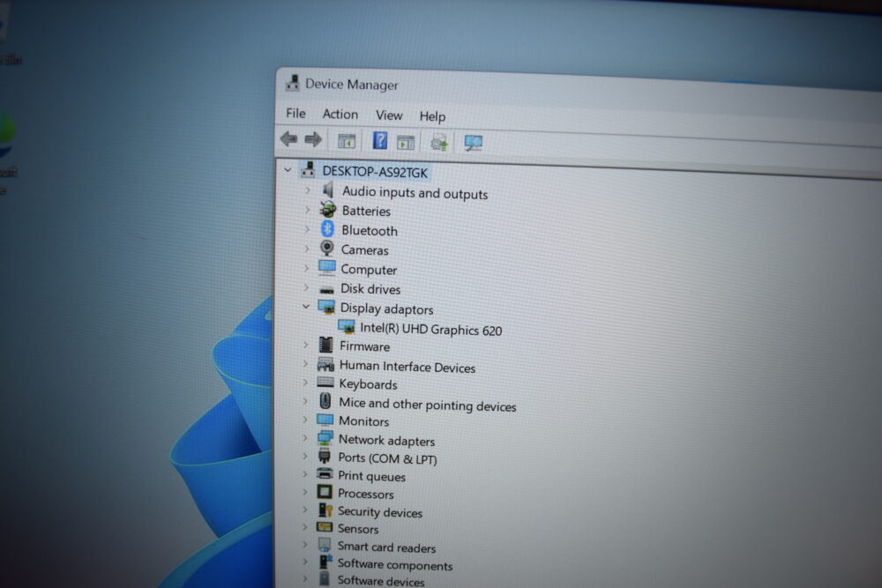The height and width of the screenshot is (588, 882).
Task: Click the Processors icon
Action: point(325,492)
